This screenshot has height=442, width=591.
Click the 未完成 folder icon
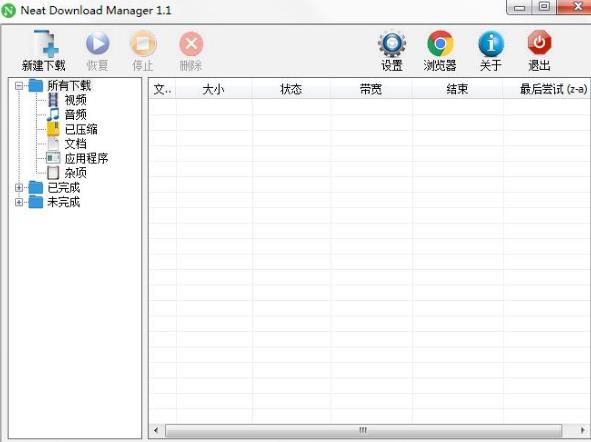(x=36, y=202)
